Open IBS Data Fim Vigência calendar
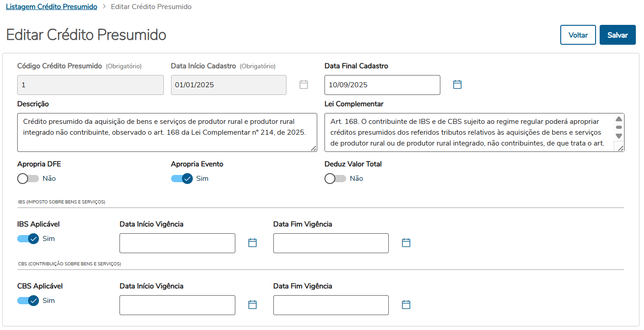 pyautogui.click(x=406, y=243)
